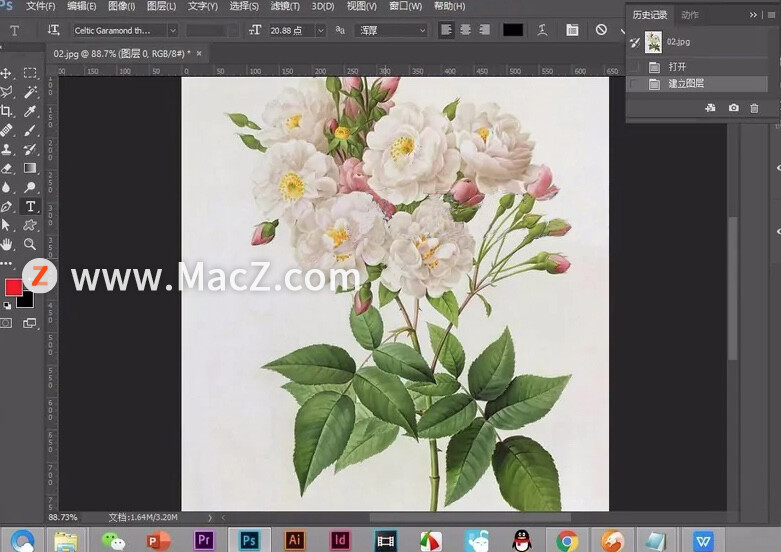
Task: Toggle the Character and Paragraph panels
Action: tap(572, 30)
